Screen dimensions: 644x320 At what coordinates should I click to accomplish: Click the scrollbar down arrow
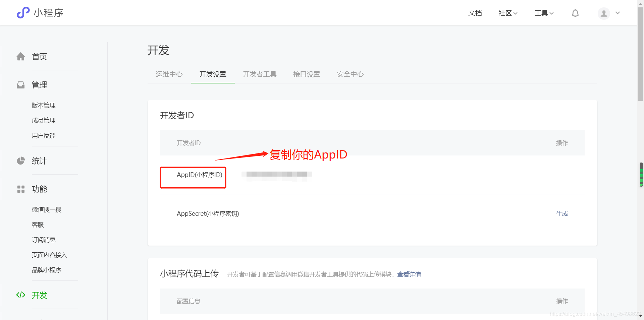(x=640, y=316)
